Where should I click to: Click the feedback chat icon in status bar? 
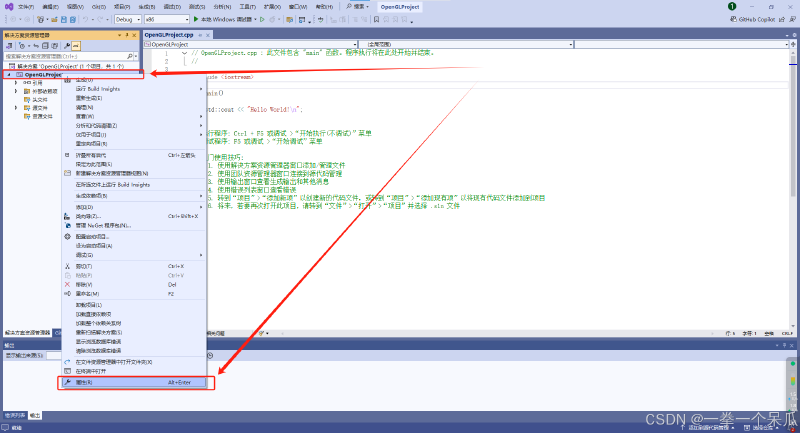[x=5, y=428]
